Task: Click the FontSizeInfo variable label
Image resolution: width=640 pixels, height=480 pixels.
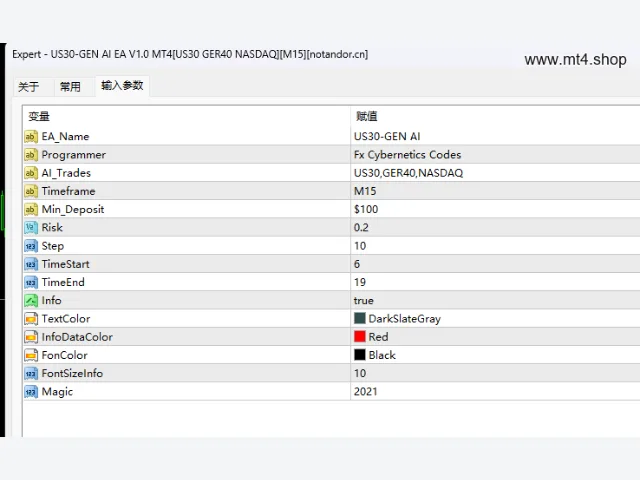Action: [x=72, y=373]
